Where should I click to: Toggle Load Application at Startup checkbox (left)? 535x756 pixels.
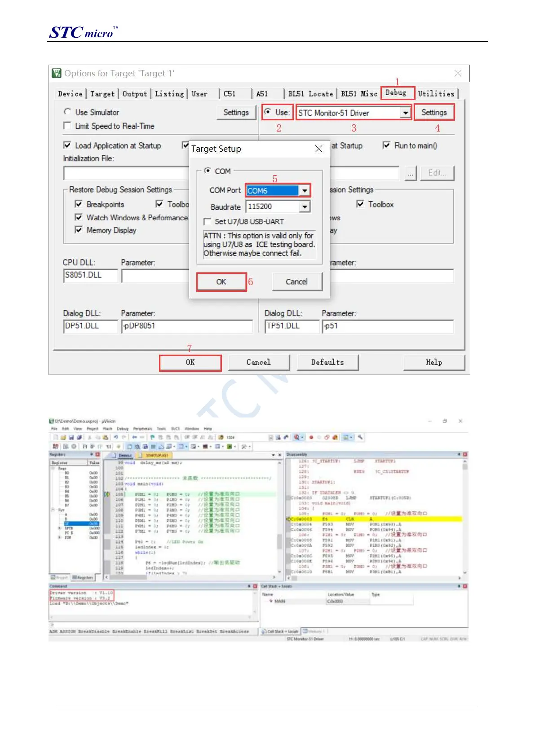(x=67, y=145)
